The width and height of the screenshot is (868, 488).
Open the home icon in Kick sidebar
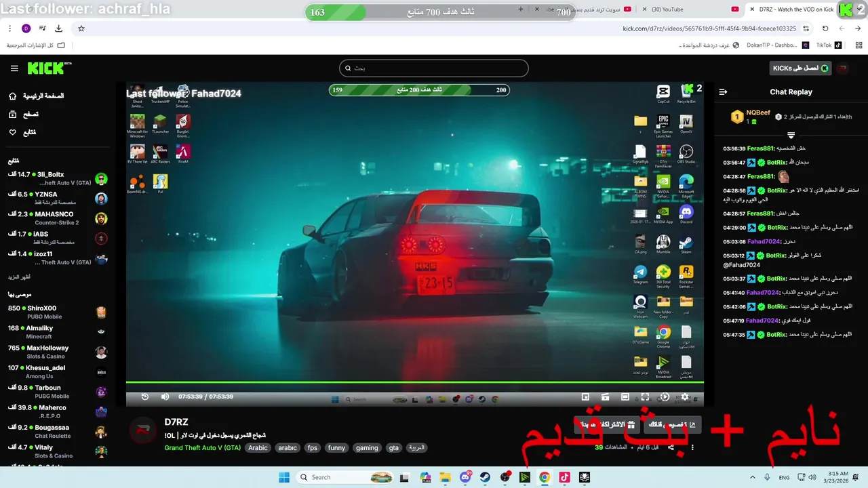[13, 96]
